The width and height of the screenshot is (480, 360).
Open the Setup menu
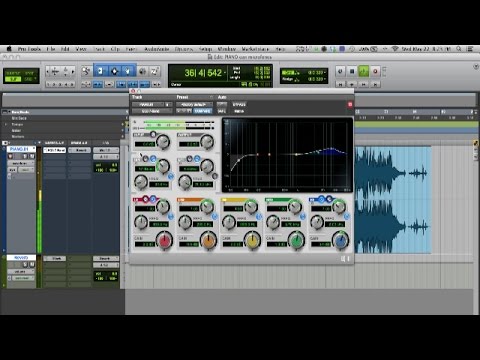[205, 49]
